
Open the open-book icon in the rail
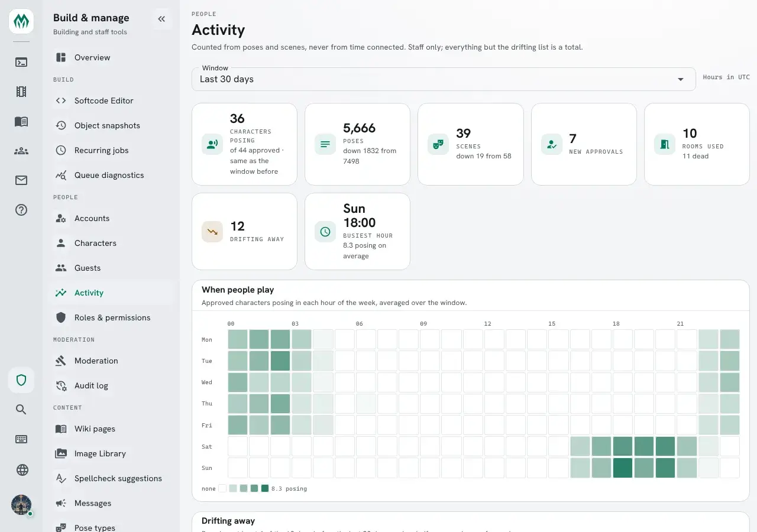[x=21, y=121]
